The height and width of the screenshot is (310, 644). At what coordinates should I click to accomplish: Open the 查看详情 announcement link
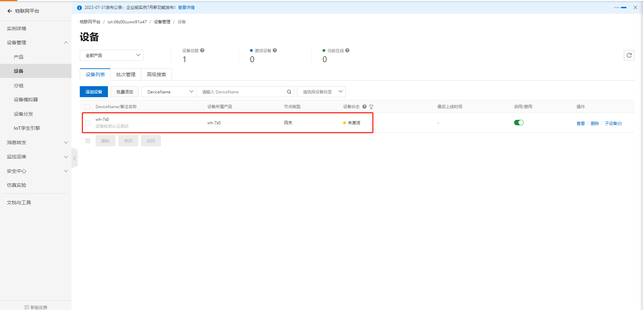tap(186, 8)
